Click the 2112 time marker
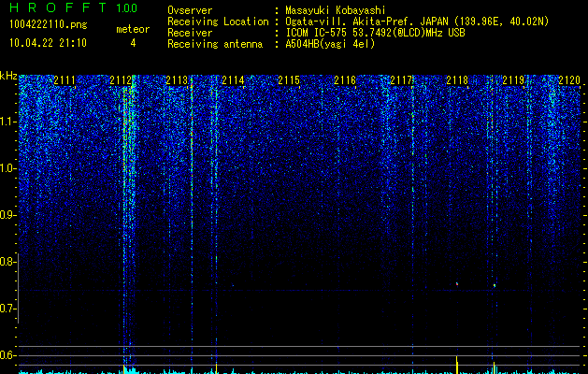 [121, 80]
